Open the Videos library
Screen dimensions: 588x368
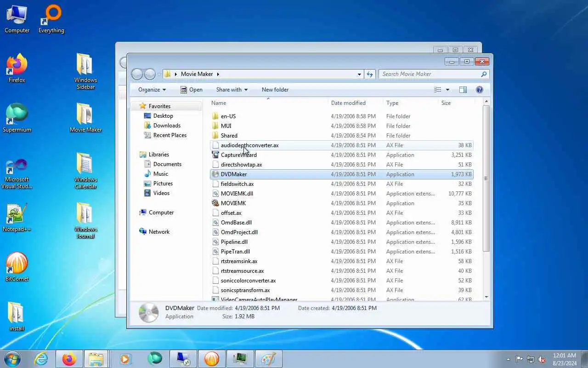click(161, 193)
